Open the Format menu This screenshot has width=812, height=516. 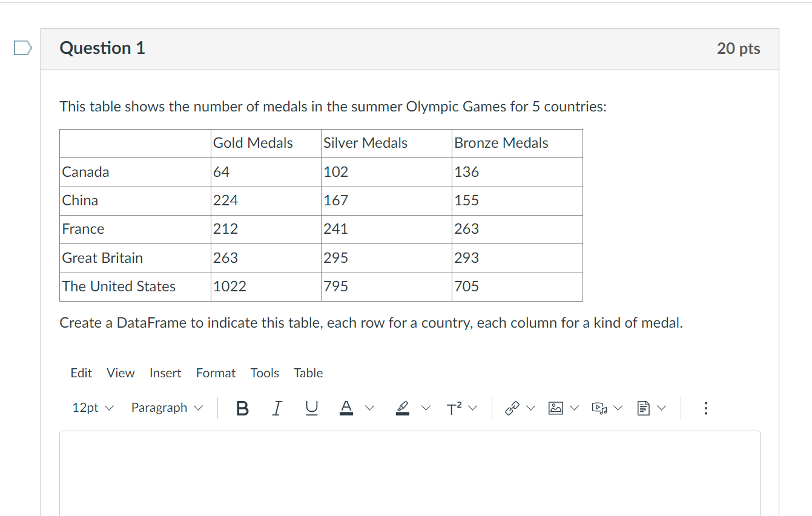click(216, 372)
